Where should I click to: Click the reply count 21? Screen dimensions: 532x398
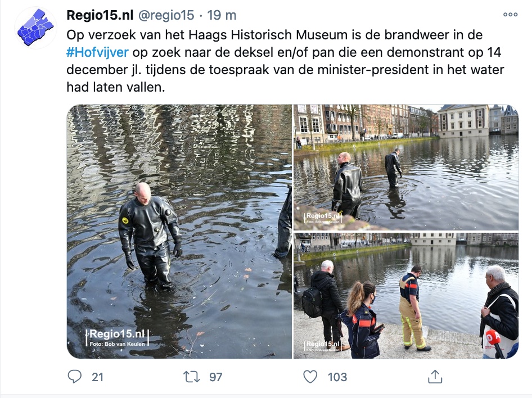[x=98, y=377]
